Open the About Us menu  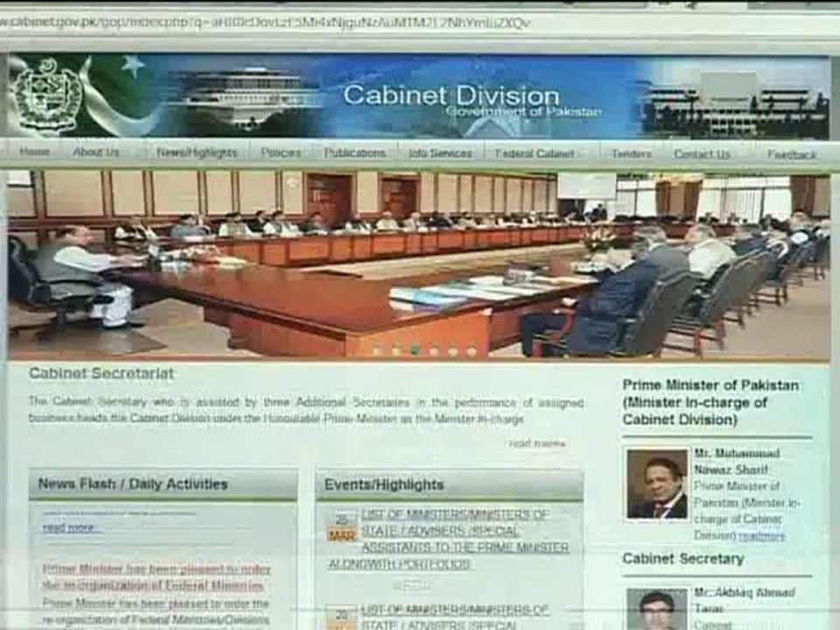(96, 152)
